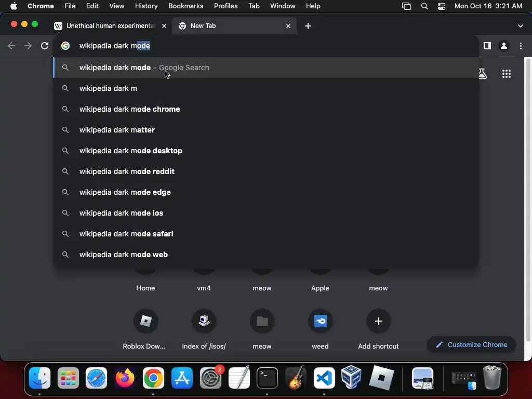This screenshot has height=399, width=532.
Task: Close the New Tab tab
Action: [288, 26]
